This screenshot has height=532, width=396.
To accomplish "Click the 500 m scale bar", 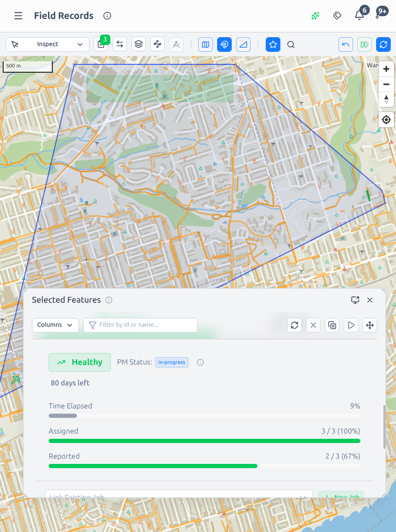I will pos(28,66).
